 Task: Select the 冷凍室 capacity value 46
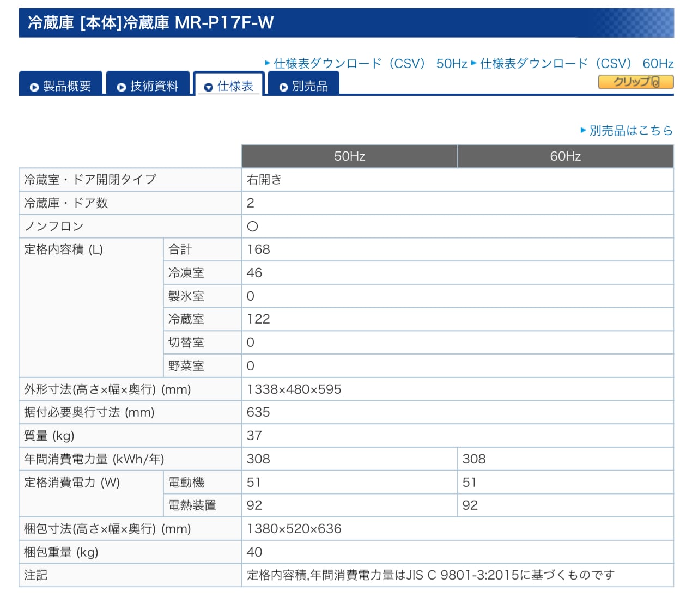point(254,273)
